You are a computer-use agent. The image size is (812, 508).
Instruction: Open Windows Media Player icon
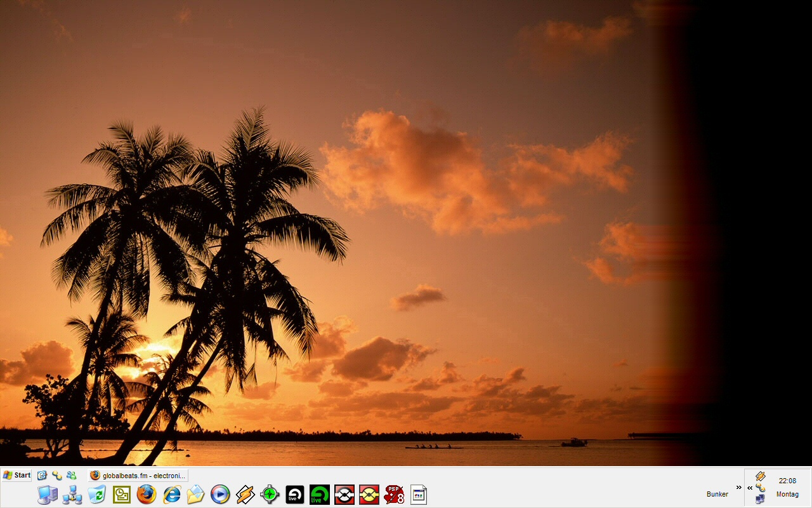220,495
